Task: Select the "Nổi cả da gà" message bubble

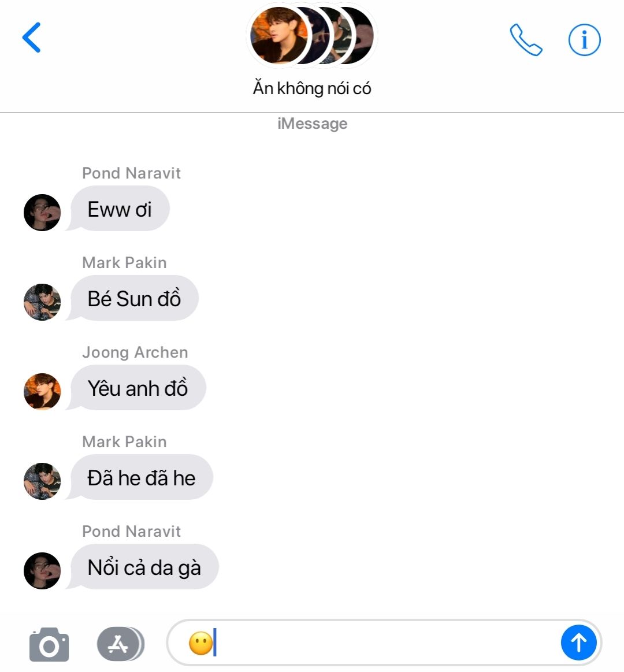Action: [143, 567]
